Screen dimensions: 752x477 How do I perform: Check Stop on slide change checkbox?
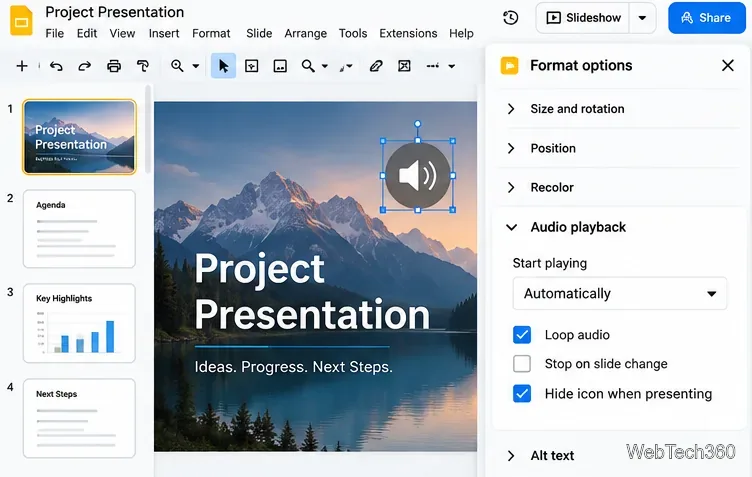tap(522, 364)
